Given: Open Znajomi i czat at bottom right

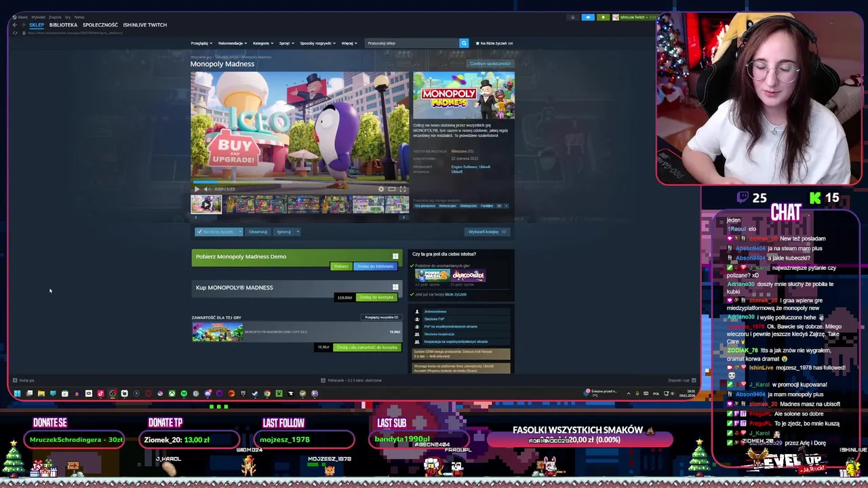Looking at the screenshot, I should [682, 380].
